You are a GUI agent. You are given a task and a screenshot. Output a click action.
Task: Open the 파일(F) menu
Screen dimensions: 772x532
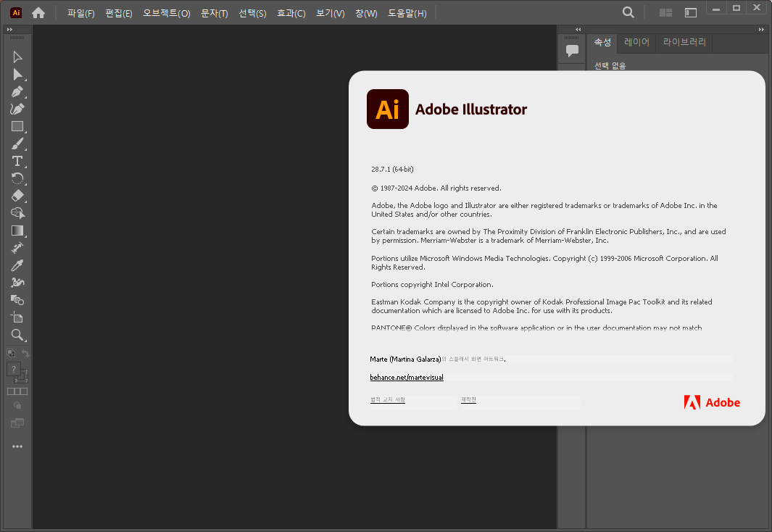click(x=81, y=13)
